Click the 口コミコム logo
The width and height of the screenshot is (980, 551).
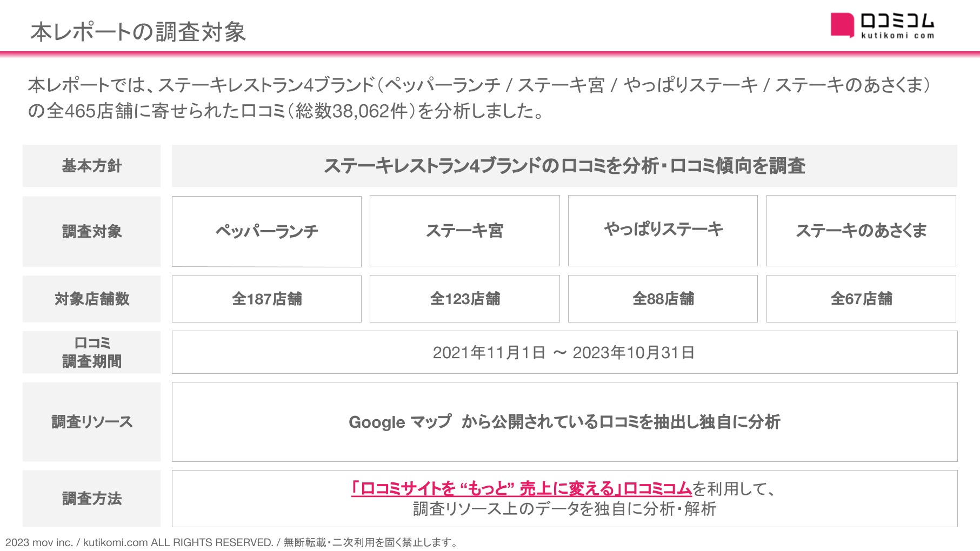coord(882,25)
